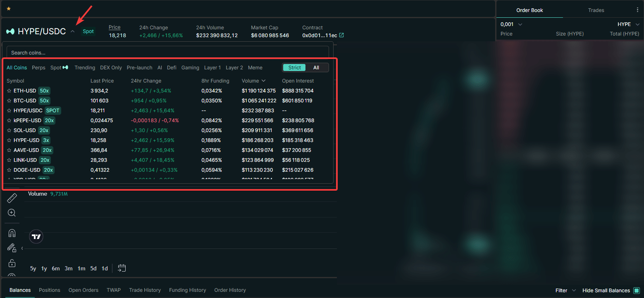Click the ruler measure tool icon
Viewport: 644px width, 298px height.
pos(12,198)
